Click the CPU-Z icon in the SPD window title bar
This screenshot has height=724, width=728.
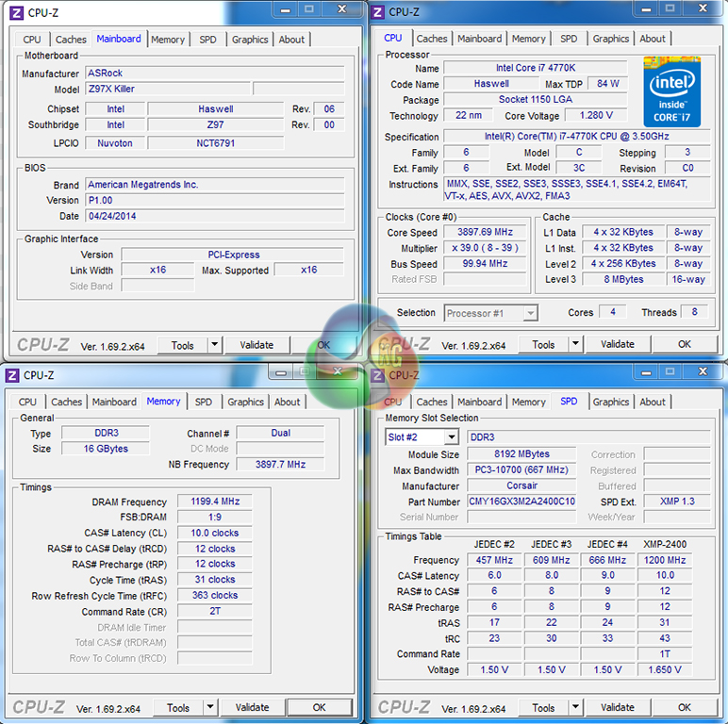(x=377, y=374)
